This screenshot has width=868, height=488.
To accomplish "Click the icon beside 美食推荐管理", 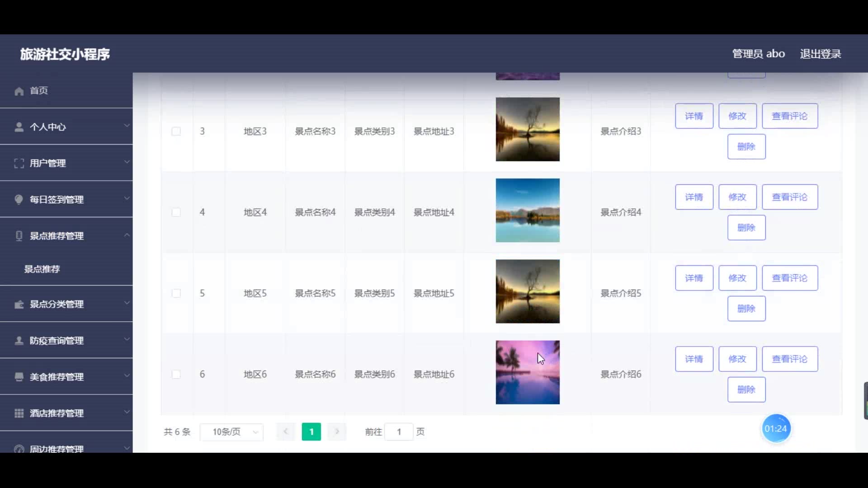I will coord(19,377).
